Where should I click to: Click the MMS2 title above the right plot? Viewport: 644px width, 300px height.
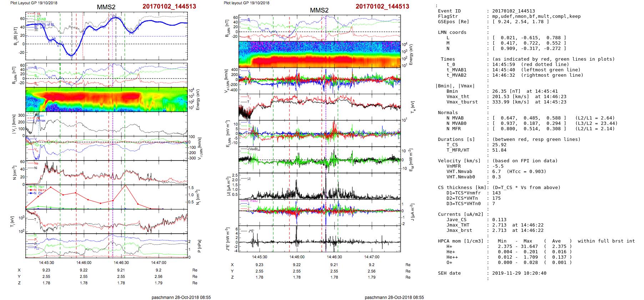319,10
